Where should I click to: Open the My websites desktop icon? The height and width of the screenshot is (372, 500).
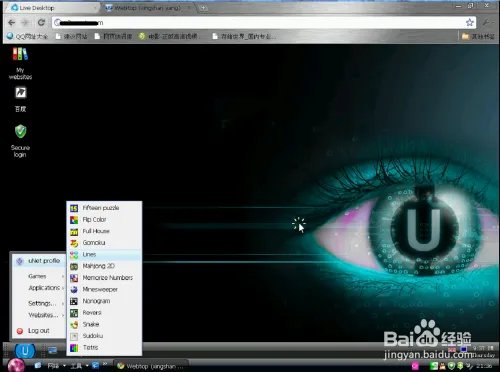point(20,63)
